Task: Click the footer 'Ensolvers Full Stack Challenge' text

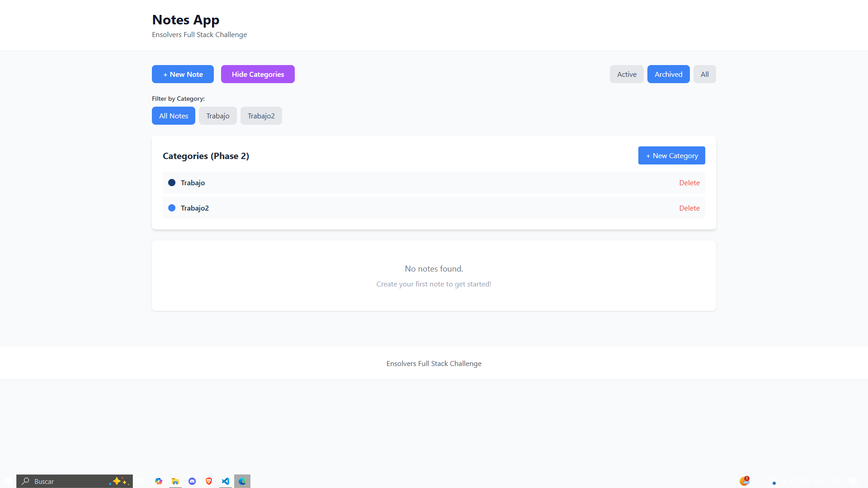Action: tap(434, 364)
